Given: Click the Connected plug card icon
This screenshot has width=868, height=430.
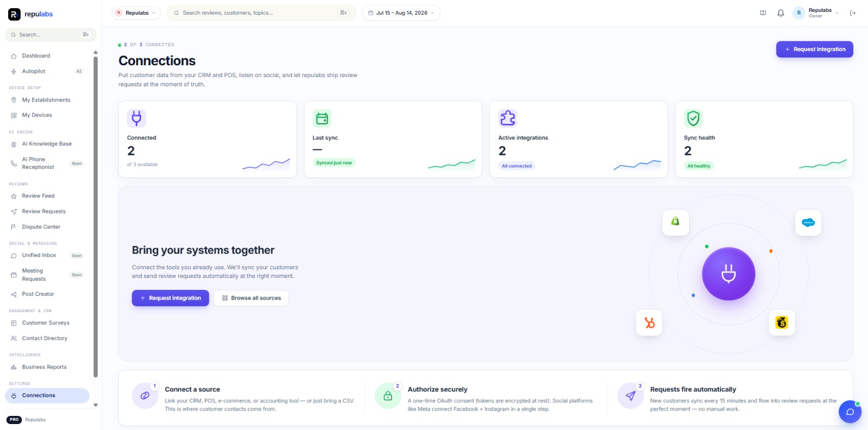Looking at the screenshot, I should [x=137, y=118].
